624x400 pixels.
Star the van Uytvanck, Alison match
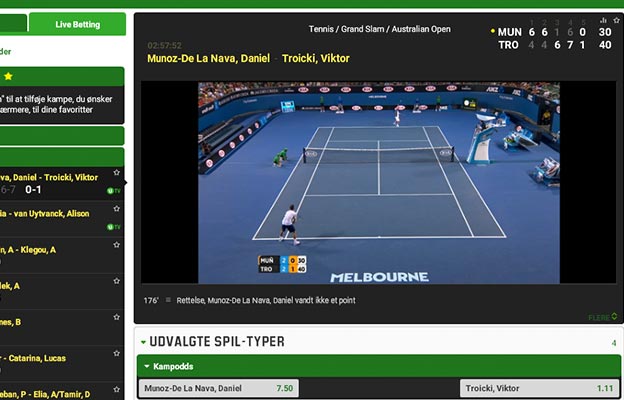click(x=117, y=209)
